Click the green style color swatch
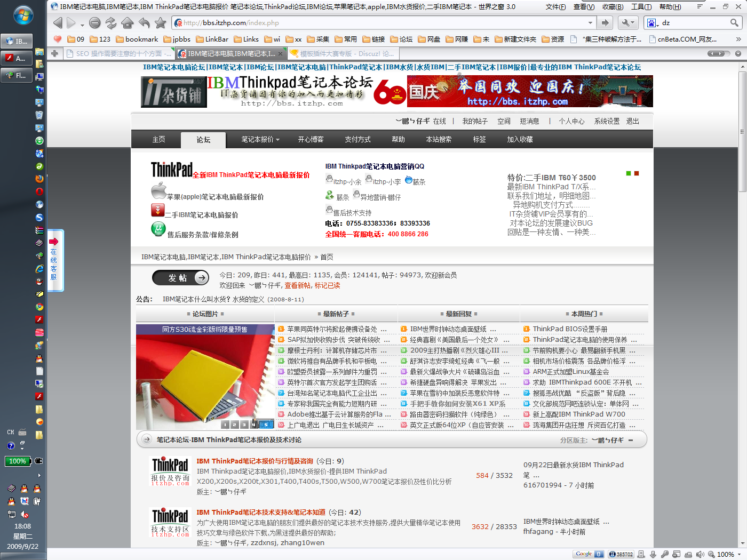This screenshot has height=560, width=747. pyautogui.click(x=629, y=173)
